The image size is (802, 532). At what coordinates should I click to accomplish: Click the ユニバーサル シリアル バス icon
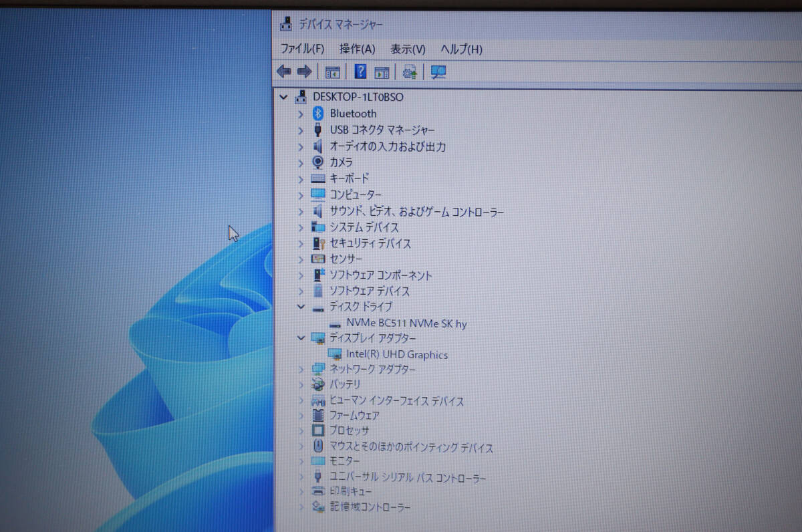(x=318, y=477)
